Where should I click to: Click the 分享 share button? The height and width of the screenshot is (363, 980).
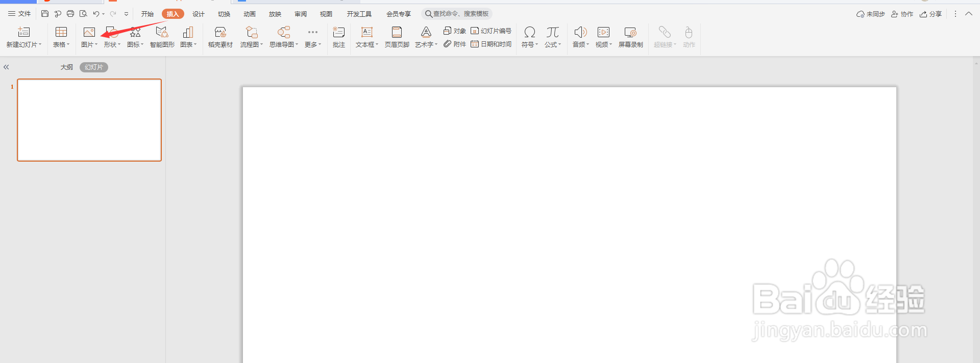[x=930, y=14]
